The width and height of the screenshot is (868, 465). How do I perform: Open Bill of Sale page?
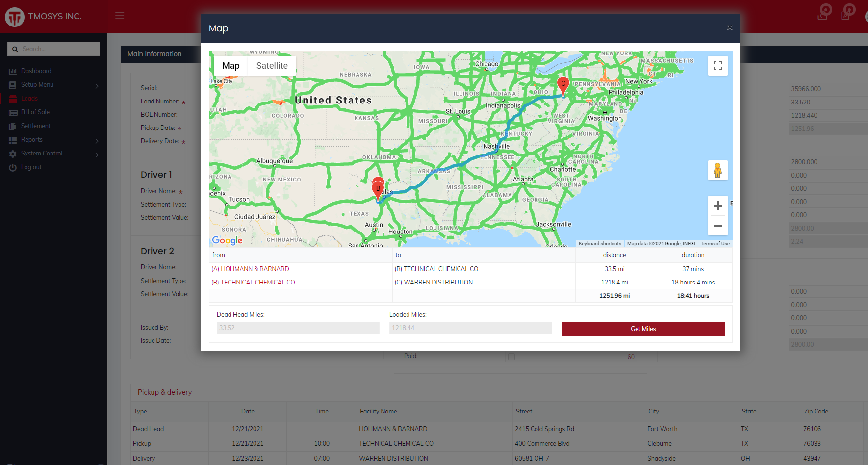35,112
